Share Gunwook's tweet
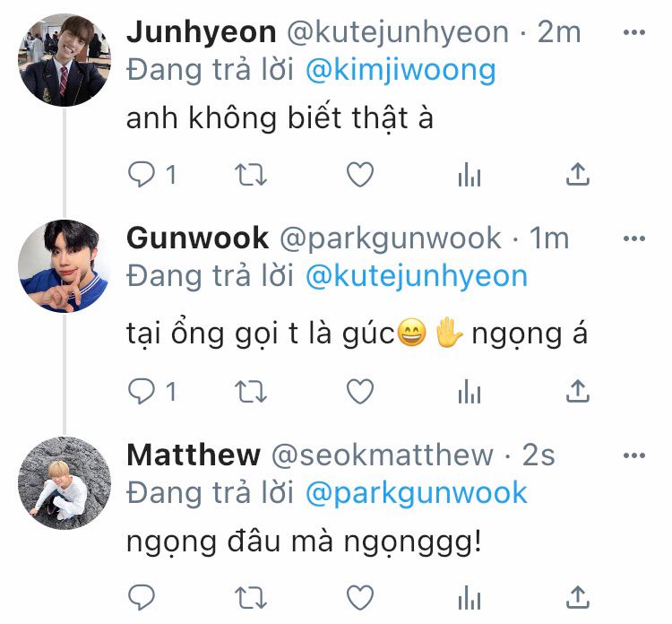 (x=578, y=391)
